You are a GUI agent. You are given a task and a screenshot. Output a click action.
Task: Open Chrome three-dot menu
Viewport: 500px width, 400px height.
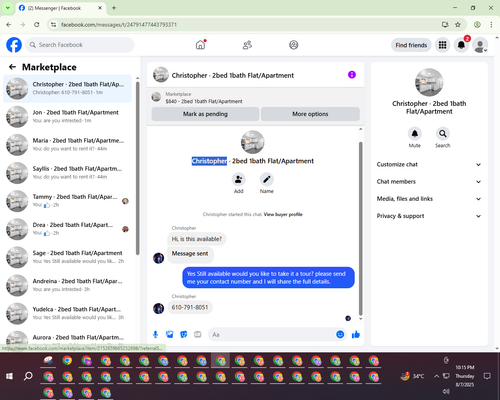491,24
